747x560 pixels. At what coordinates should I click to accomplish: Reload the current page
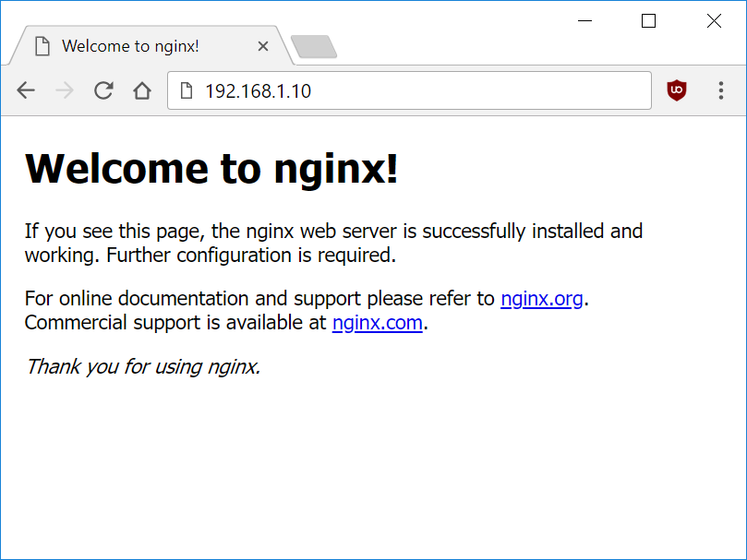(x=103, y=90)
